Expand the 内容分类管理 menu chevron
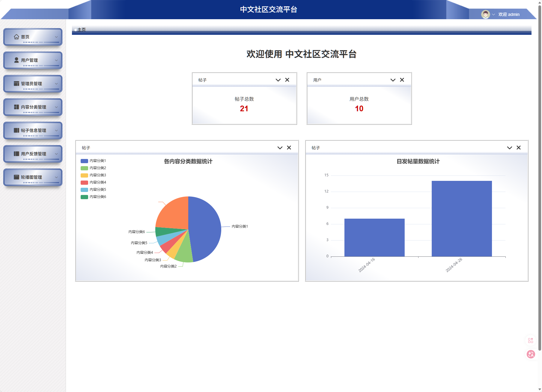The width and height of the screenshot is (542, 392). point(56,107)
